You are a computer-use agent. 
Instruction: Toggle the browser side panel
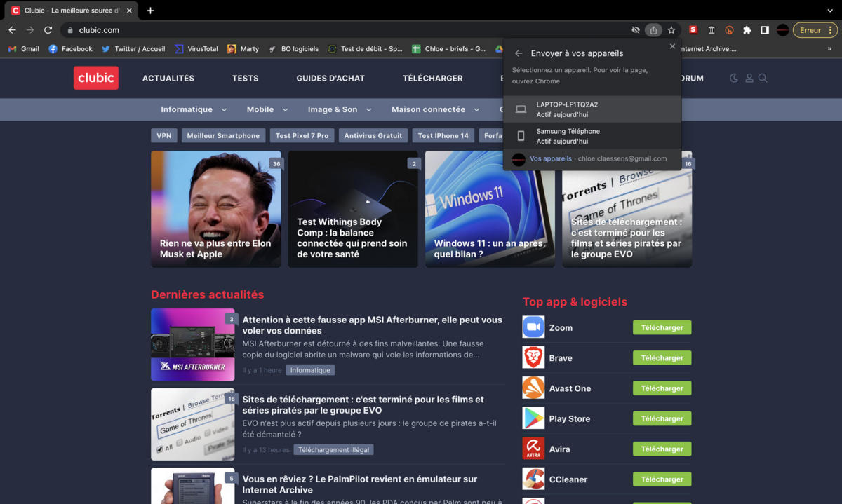765,30
